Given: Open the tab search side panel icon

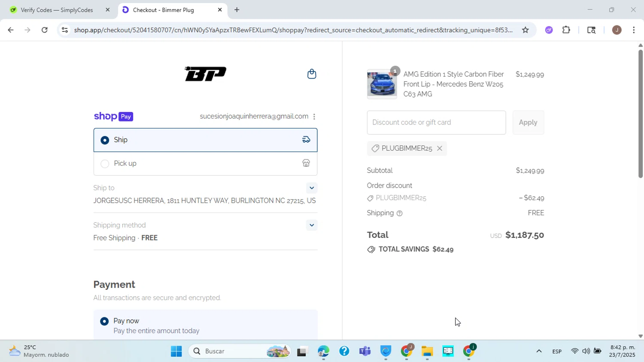Looking at the screenshot, I should click(591, 30).
